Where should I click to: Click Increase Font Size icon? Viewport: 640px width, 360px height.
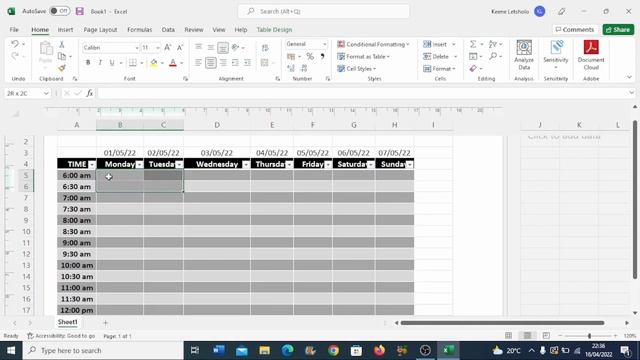tap(168, 47)
